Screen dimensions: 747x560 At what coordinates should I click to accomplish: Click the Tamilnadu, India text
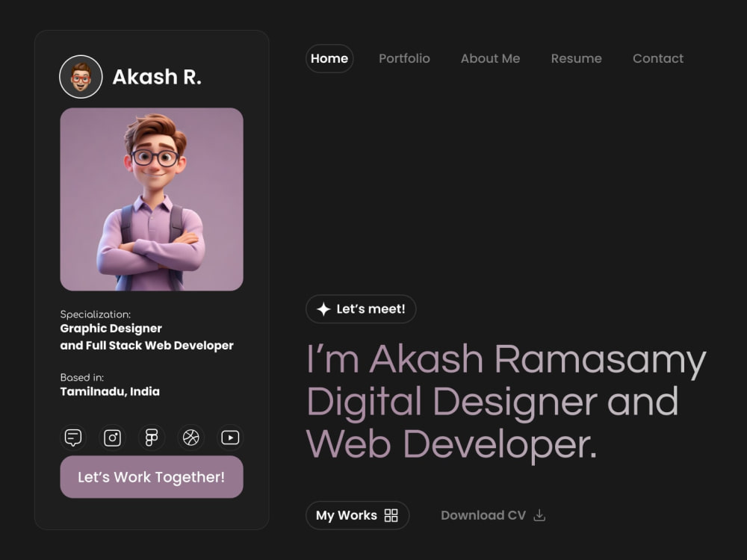[x=110, y=391]
